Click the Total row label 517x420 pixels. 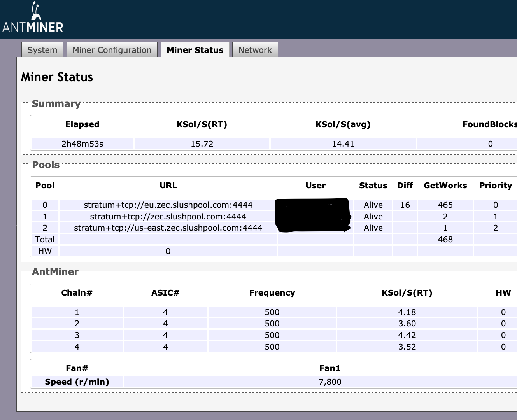[45, 239]
